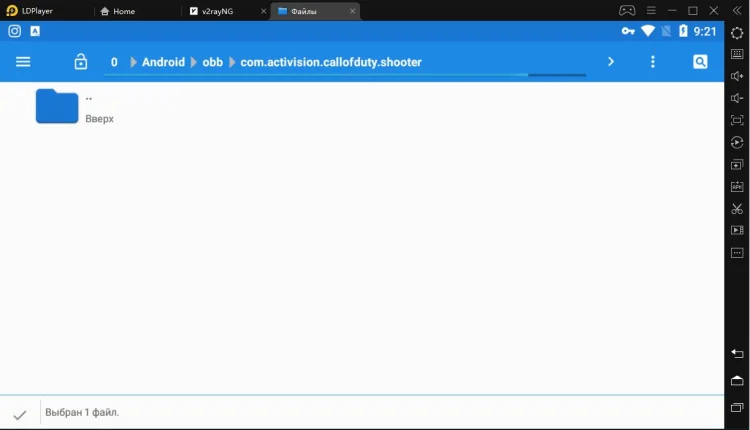Click the Wi-Fi status icon
750x430 pixels.
coord(648,31)
